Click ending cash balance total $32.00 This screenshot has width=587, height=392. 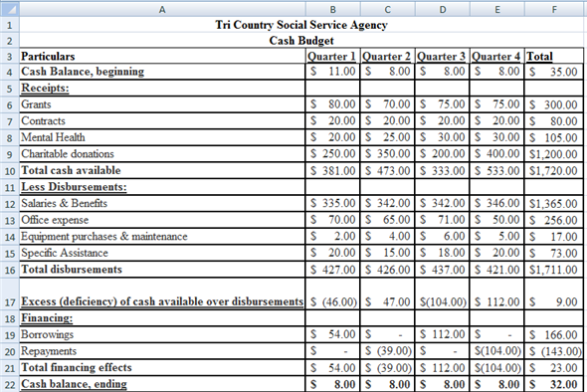point(554,384)
